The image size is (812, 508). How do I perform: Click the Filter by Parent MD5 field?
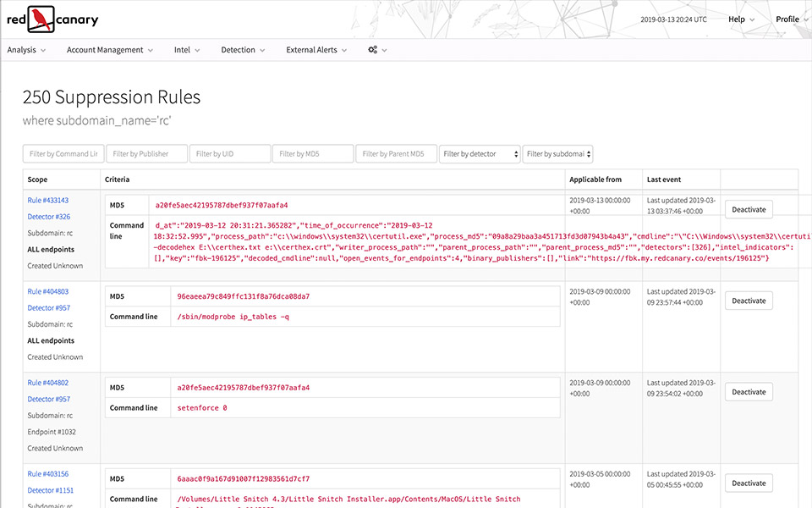pyautogui.click(x=395, y=154)
